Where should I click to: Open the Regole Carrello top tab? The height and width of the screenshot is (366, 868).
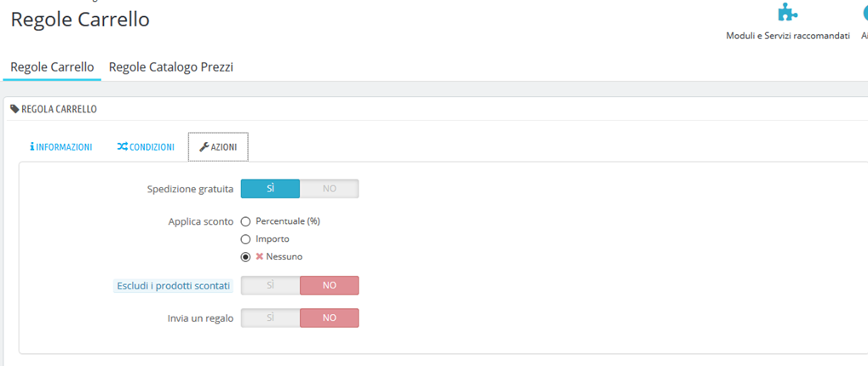point(52,67)
